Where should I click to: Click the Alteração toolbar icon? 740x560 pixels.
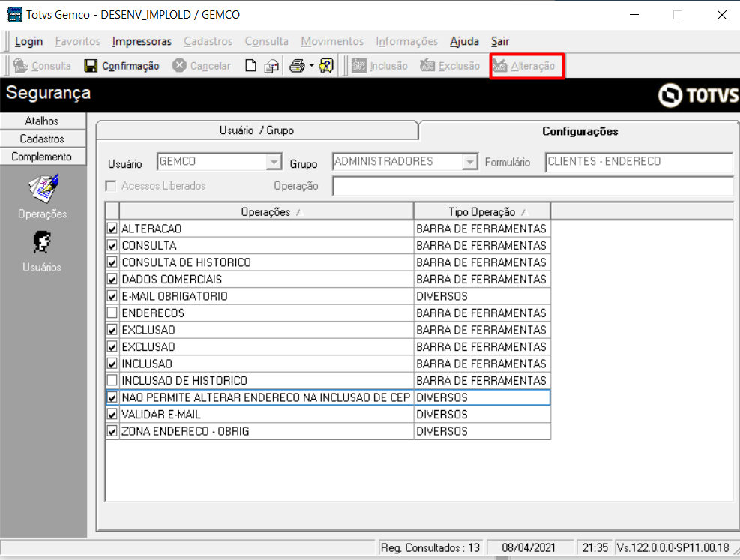[x=500, y=65]
